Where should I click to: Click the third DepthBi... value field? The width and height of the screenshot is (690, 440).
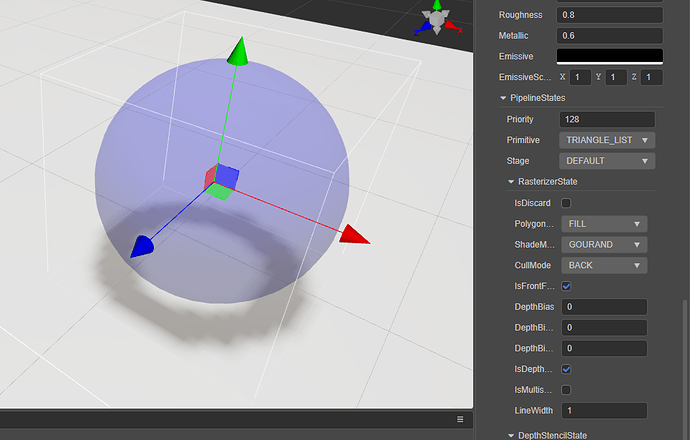click(x=604, y=348)
